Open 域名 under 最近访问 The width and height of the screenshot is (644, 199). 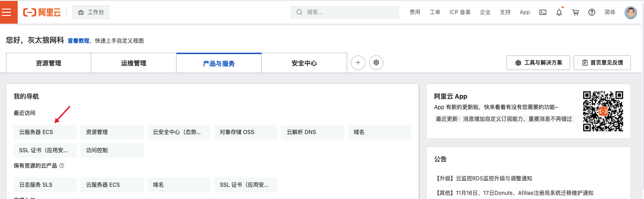pos(379,132)
